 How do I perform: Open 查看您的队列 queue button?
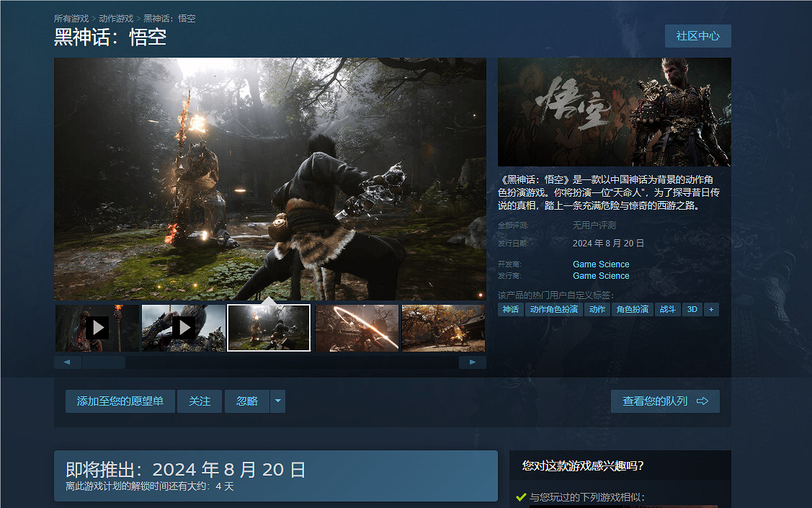[x=664, y=401]
